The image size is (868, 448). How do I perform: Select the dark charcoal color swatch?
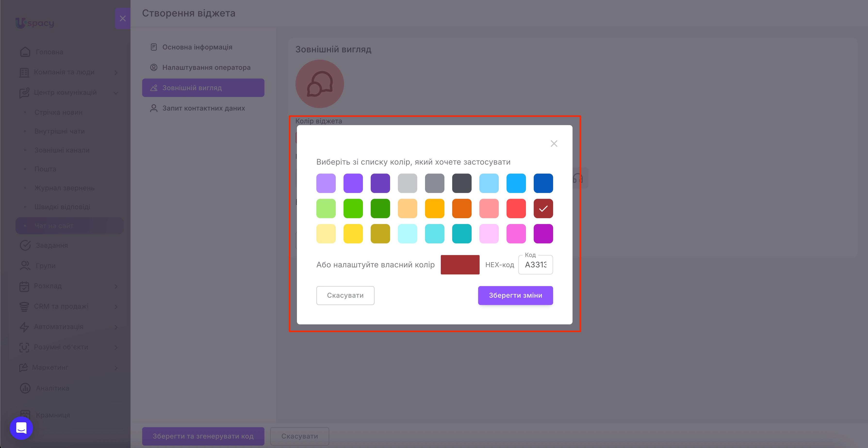point(462,183)
